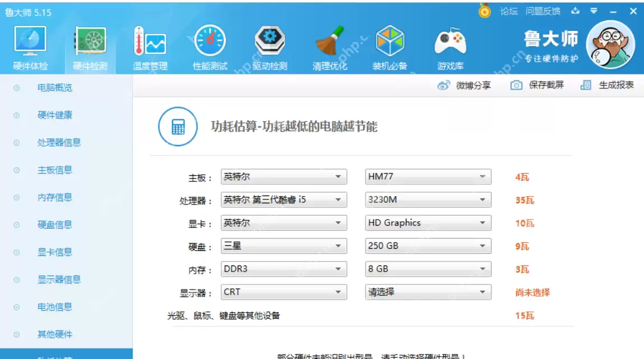
Task: Open the 装机必备 essentials center
Action: (x=390, y=48)
